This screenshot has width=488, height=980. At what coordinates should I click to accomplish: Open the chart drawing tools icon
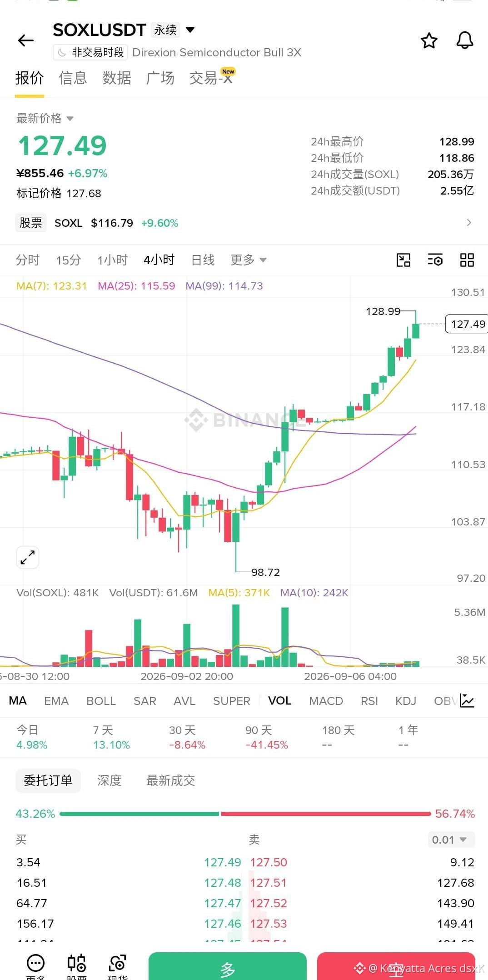tap(403, 260)
